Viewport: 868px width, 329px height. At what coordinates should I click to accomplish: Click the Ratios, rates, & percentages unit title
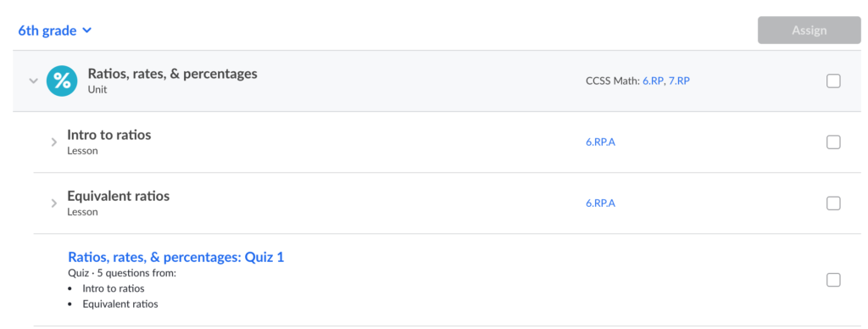[172, 74]
